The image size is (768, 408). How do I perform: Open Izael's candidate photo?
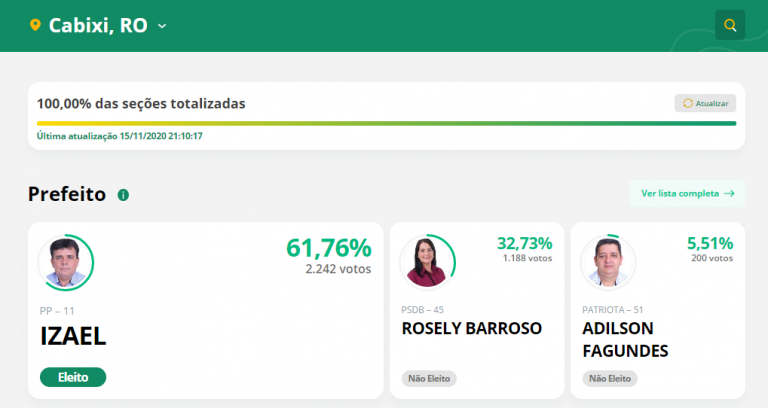coord(62,263)
